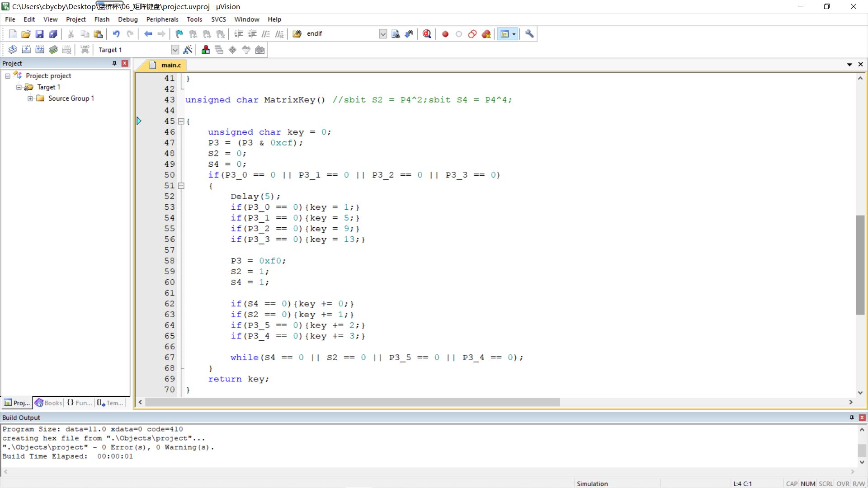Click the Batch Build icon

pos(53,50)
